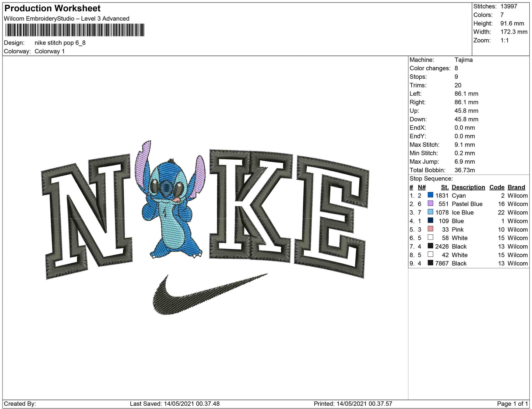
Task: Click the Trims value "20"
Action: point(458,85)
